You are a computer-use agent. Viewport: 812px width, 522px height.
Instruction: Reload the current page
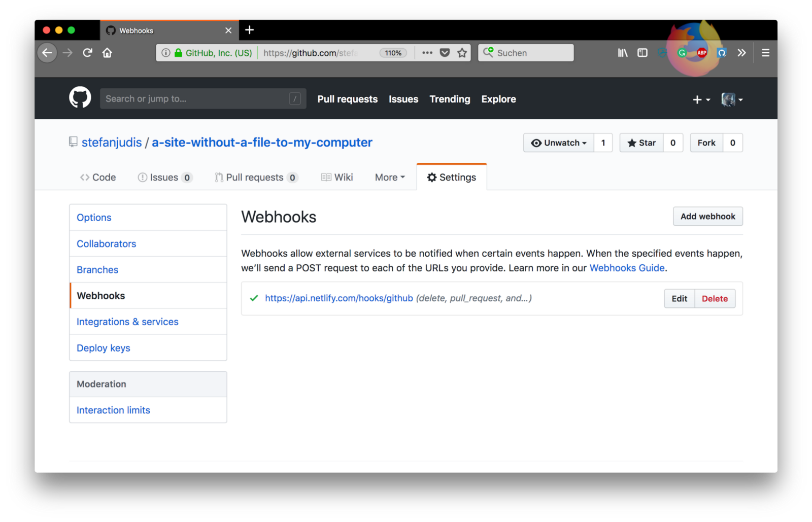(x=87, y=53)
